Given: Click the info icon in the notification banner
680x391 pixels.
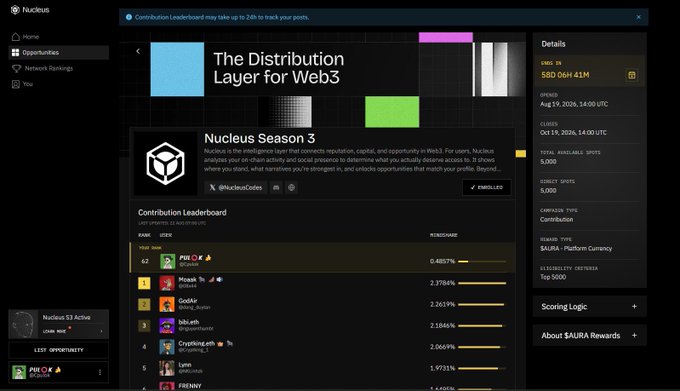Looking at the screenshot, I should (129, 17).
